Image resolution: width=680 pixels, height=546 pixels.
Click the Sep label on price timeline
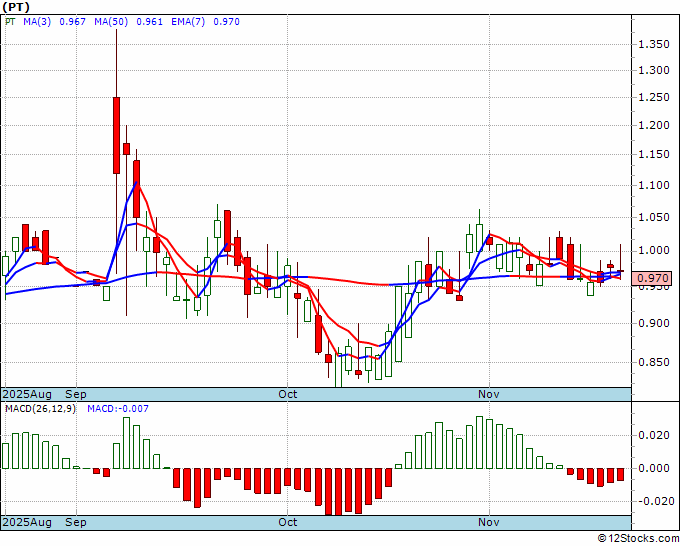click(76, 394)
